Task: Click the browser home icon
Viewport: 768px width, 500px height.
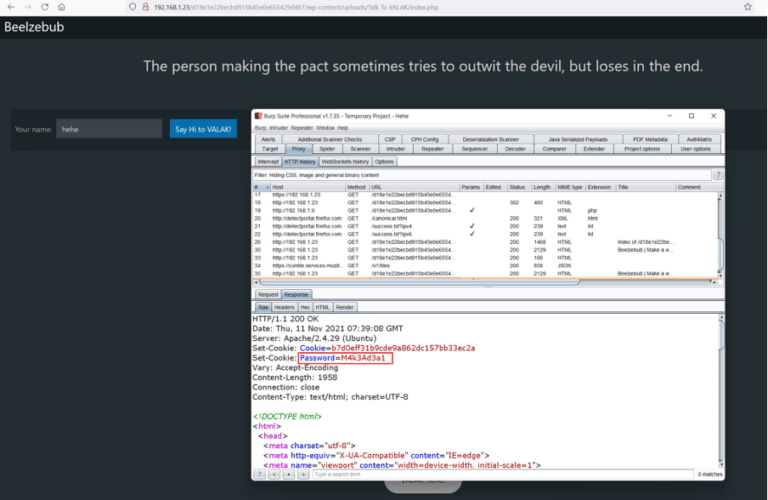Action: pyautogui.click(x=61, y=7)
